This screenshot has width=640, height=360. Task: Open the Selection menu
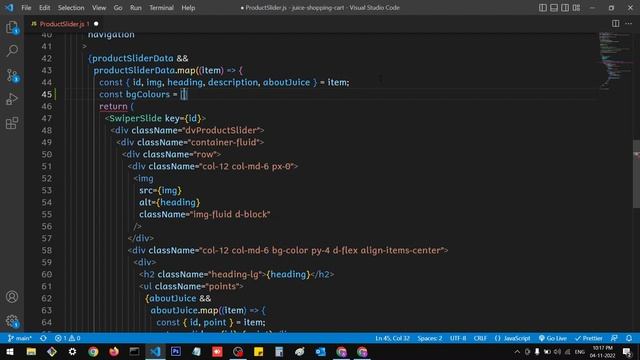[71, 8]
